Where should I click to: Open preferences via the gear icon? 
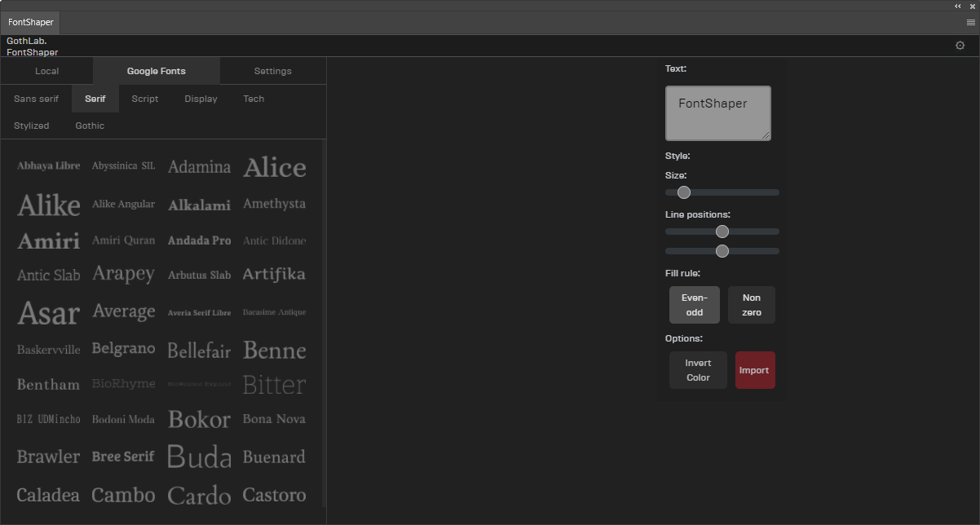[960, 45]
